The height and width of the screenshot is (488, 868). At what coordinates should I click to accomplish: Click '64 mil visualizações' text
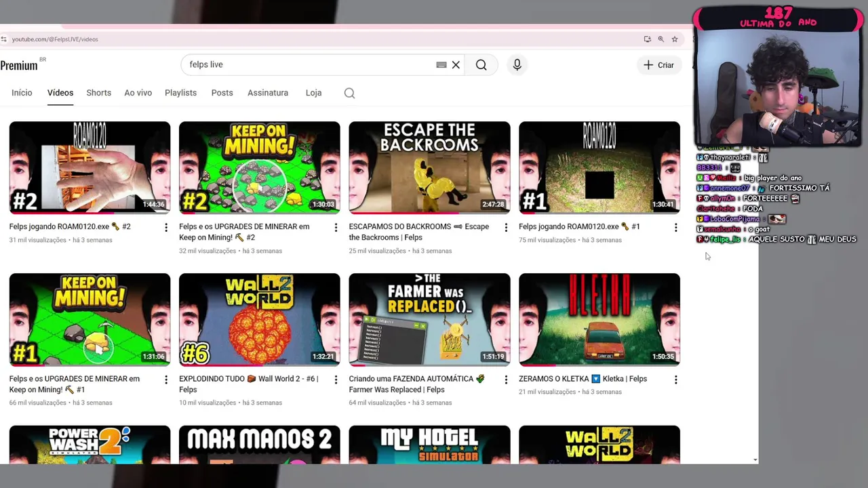pos(378,403)
